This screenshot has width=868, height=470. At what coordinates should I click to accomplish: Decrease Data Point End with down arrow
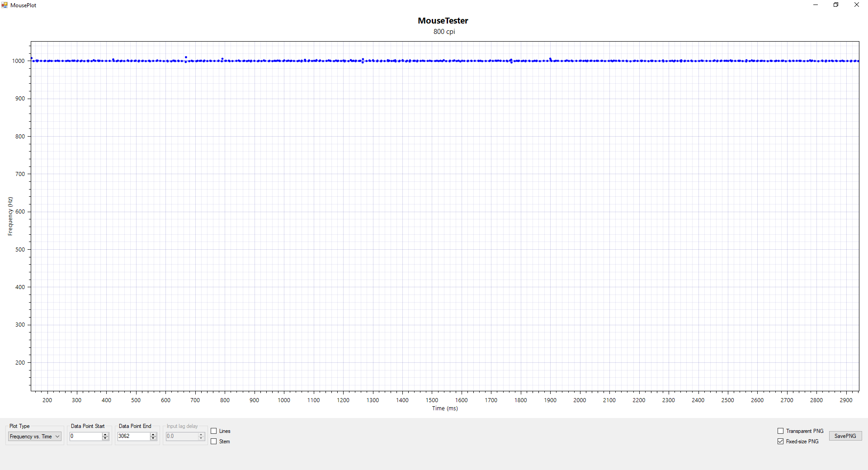pyautogui.click(x=153, y=438)
